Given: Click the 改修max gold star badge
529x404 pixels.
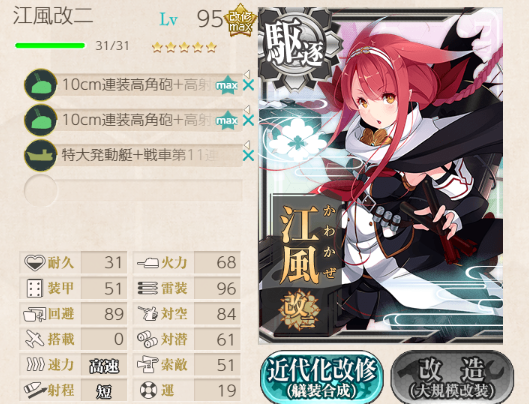Looking at the screenshot, I should [x=240, y=21].
